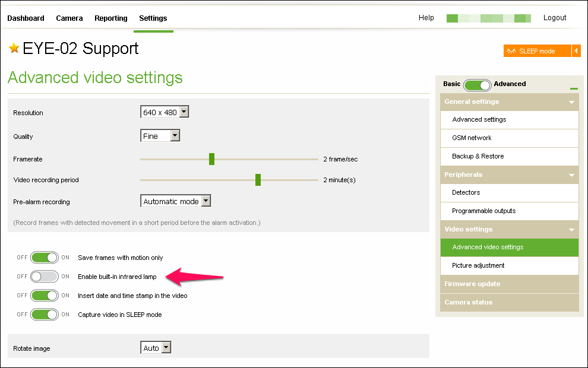This screenshot has height=368, width=588.
Task: Click the Logout link
Action: [555, 18]
